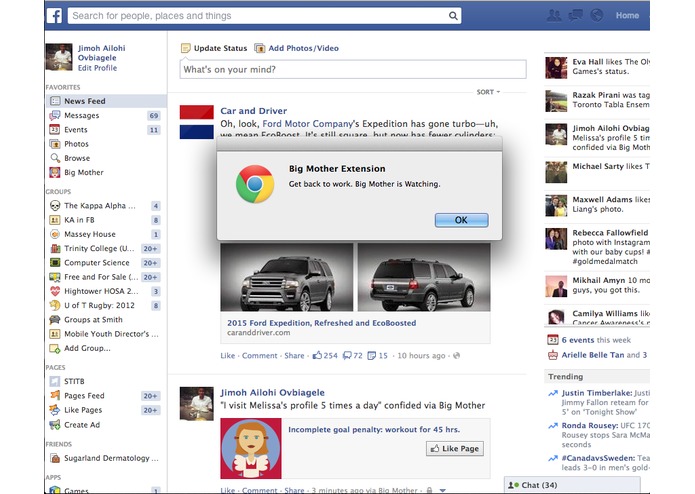The image size is (695, 494).
Task: Click #CanadavsSweden trending topic
Action: 598,458
